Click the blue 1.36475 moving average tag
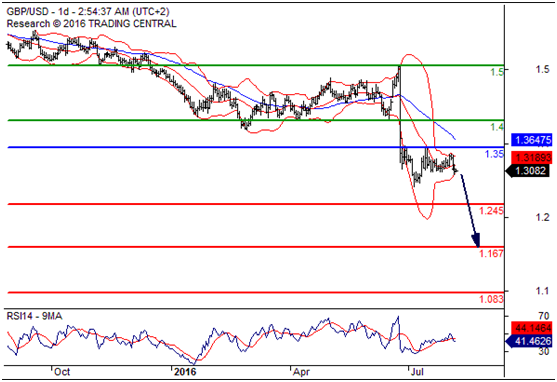This screenshot has height=382, width=557. (531, 140)
